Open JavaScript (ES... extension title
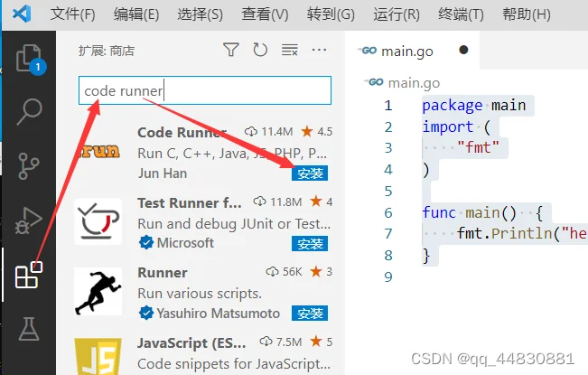The width and height of the screenshot is (588, 375). [x=191, y=342]
